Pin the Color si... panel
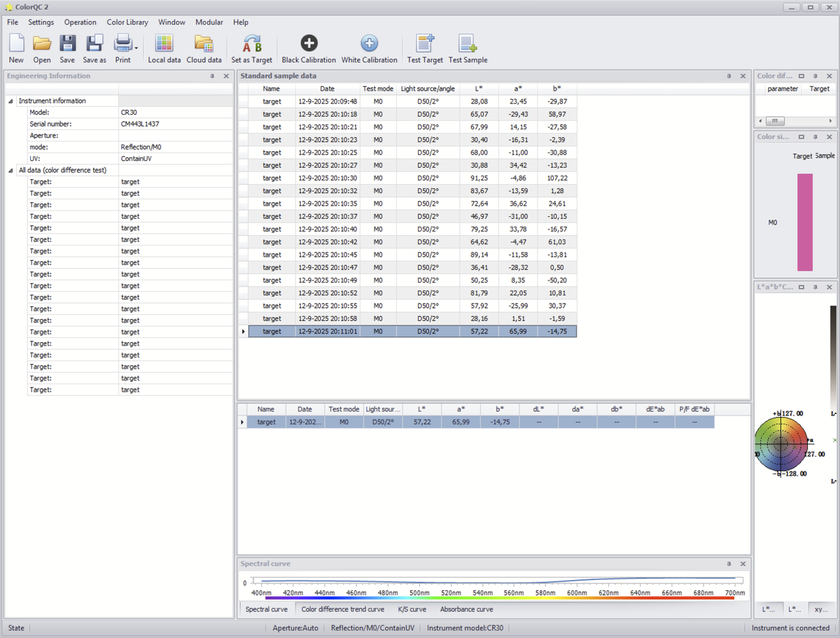 coord(815,137)
